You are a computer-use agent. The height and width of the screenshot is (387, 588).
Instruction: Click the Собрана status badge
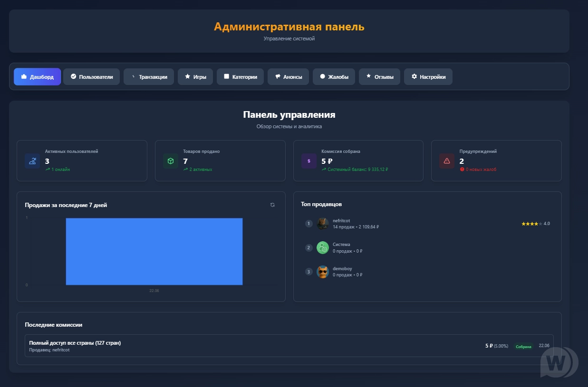click(523, 347)
